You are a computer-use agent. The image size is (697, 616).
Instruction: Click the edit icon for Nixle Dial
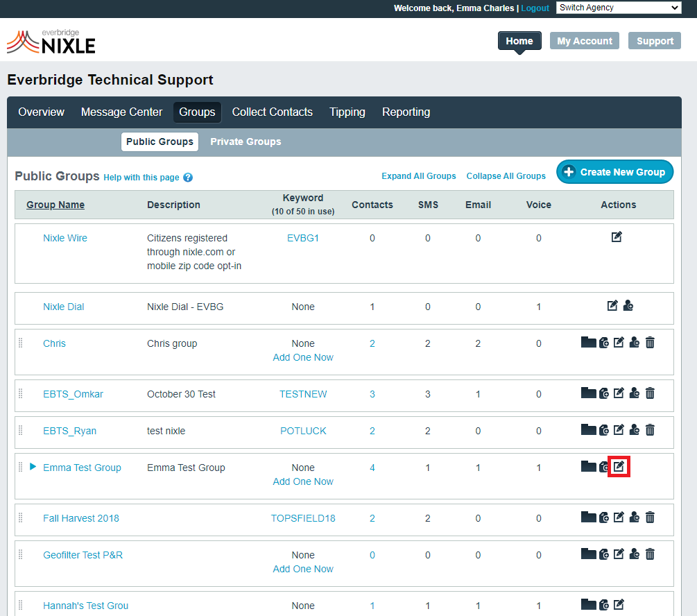612,305
